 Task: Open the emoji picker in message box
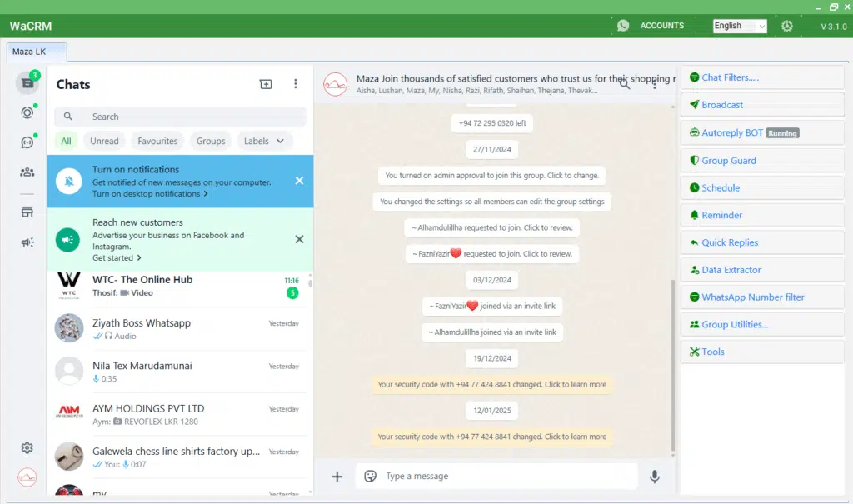click(x=371, y=477)
